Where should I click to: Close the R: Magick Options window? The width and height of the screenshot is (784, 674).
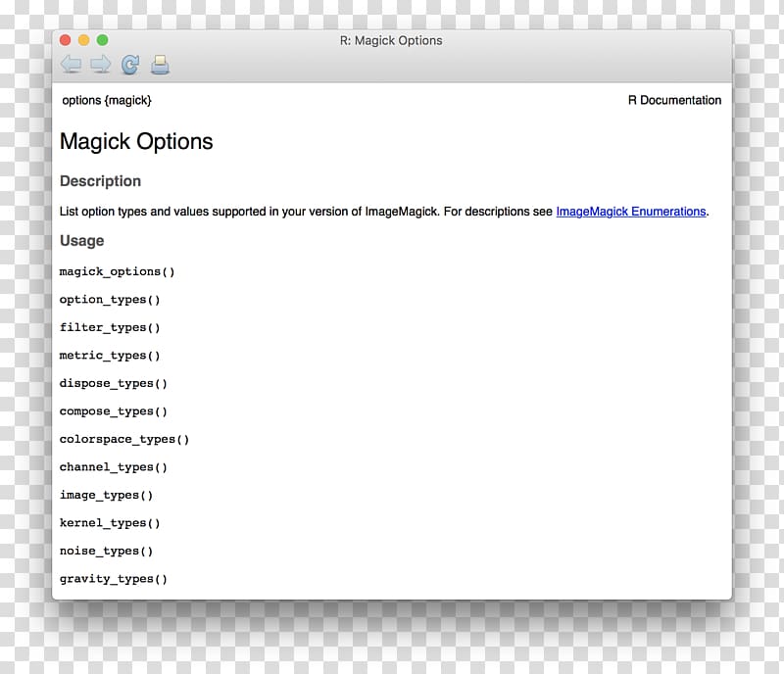pos(65,40)
